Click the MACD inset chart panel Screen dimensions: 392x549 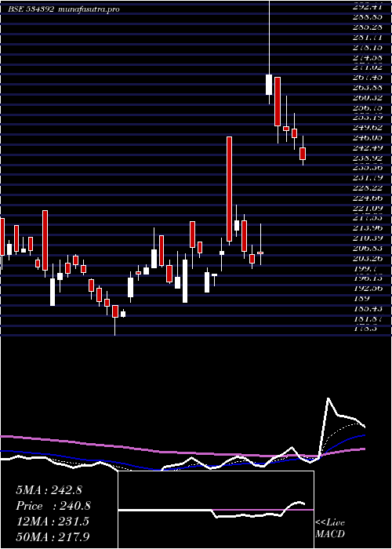tap(216, 510)
